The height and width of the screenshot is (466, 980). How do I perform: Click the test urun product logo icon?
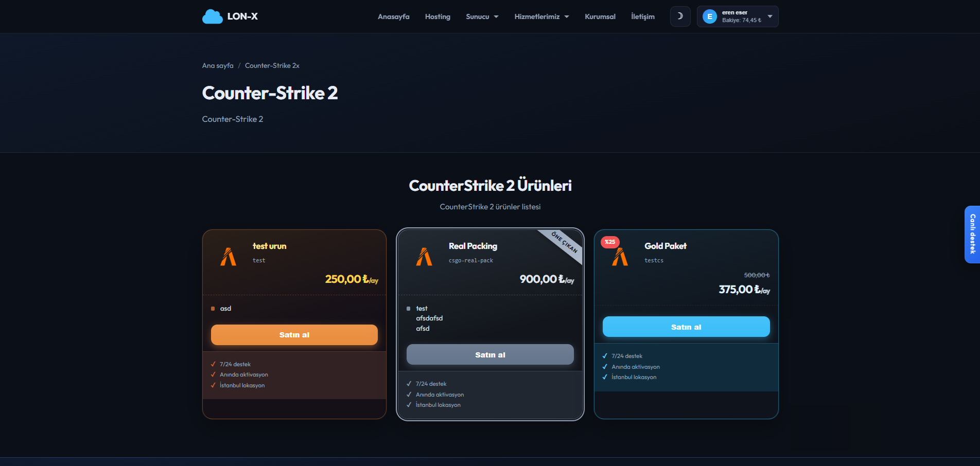[x=228, y=257]
